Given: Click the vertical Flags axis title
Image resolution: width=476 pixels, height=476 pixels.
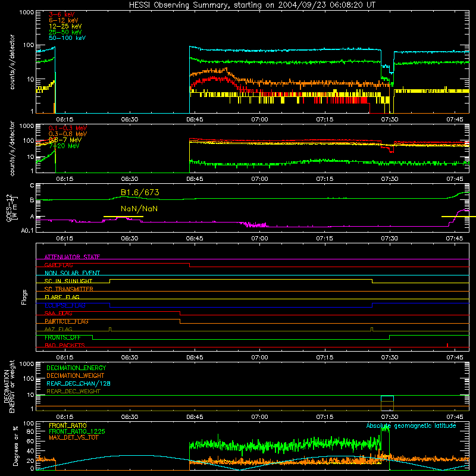Looking at the screenshot, I should pos(24,297).
